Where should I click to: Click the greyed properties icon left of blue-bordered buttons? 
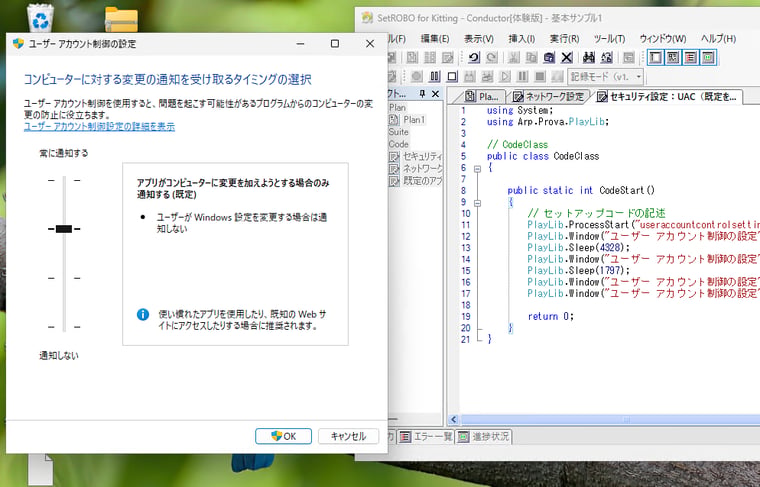(x=629, y=58)
